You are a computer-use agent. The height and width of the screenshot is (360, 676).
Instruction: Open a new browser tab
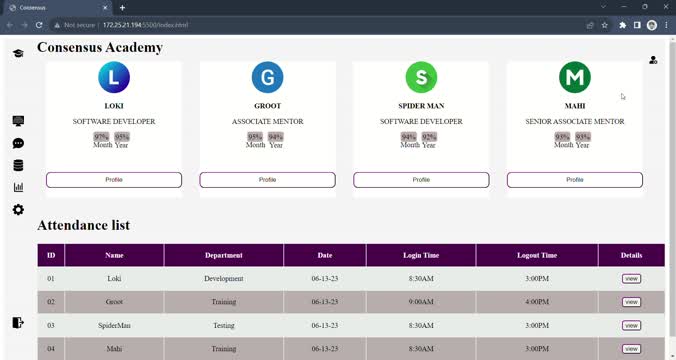click(x=122, y=8)
